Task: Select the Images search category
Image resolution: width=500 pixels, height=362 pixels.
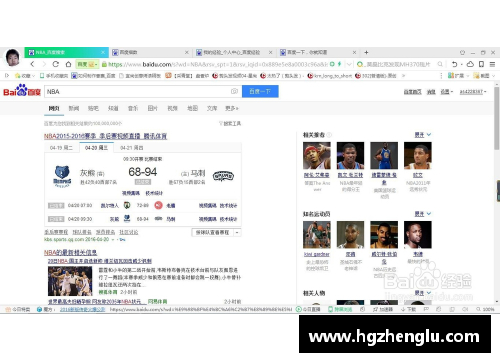Action: [x=152, y=108]
